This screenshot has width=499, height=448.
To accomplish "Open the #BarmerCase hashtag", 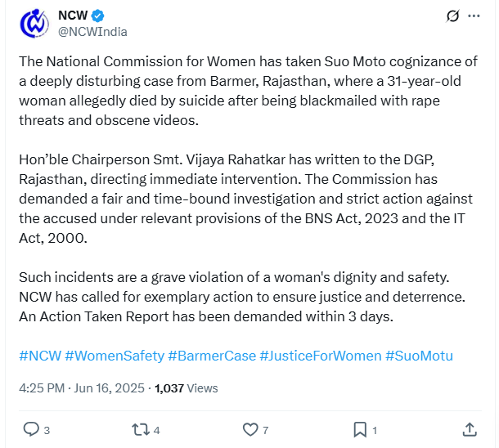I will [212, 356].
